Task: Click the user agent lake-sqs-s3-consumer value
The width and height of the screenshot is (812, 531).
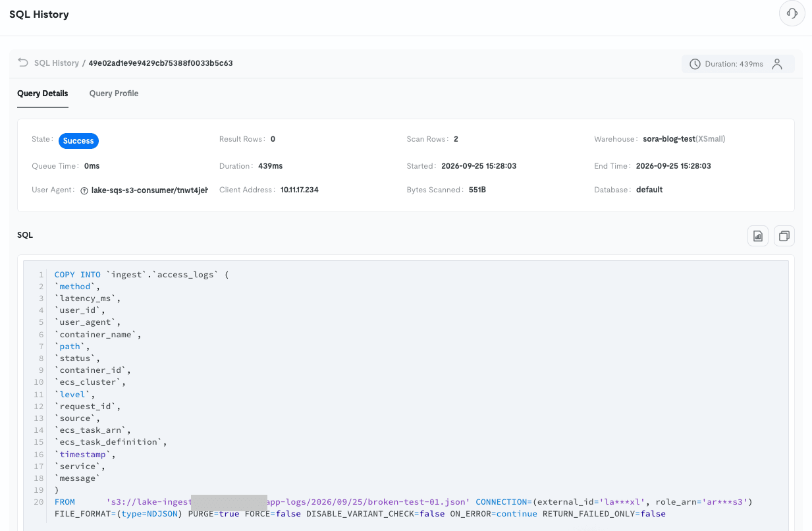Action: click(149, 190)
